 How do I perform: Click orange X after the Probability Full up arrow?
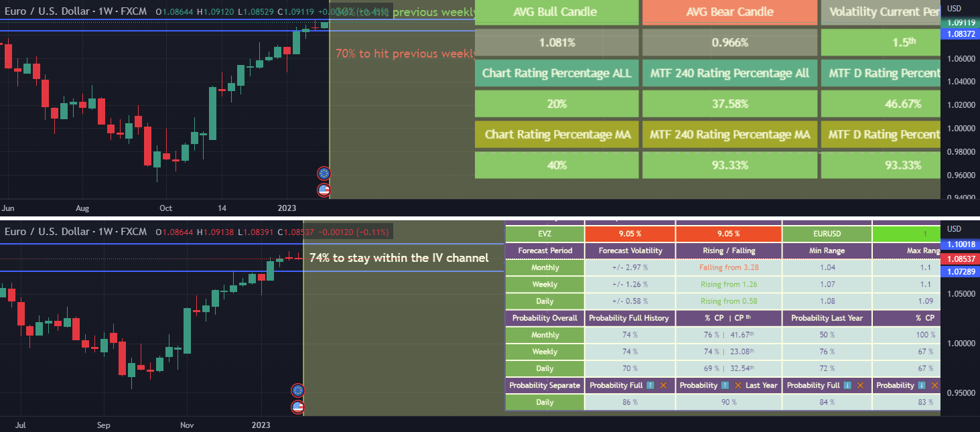(x=663, y=386)
